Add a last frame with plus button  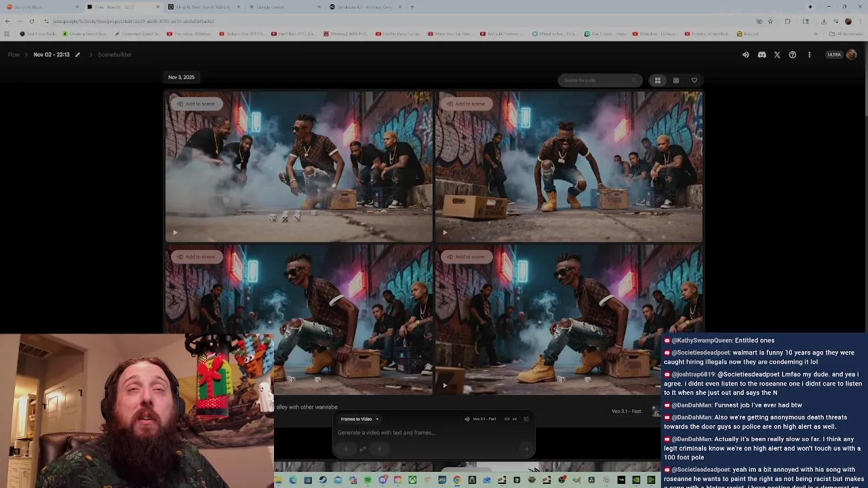coord(380,449)
